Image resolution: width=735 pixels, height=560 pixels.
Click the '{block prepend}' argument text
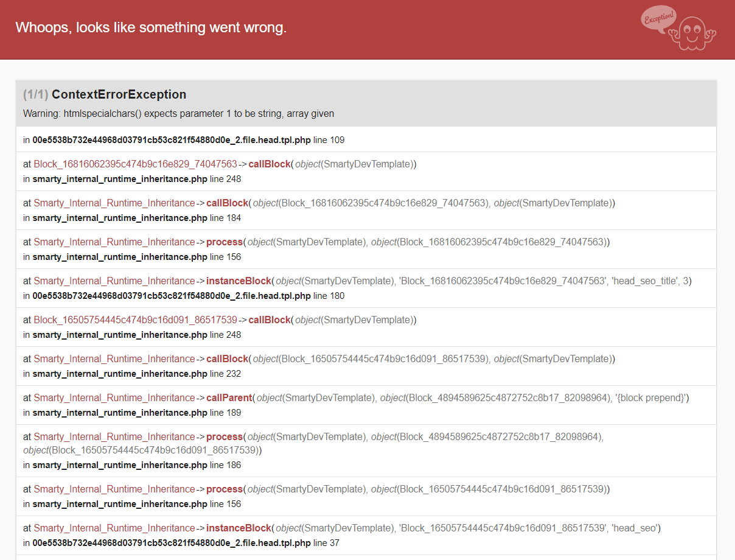(650, 397)
